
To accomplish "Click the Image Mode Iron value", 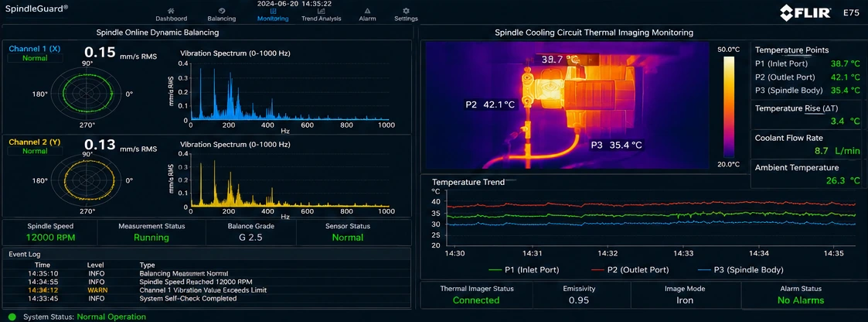I will pos(686,300).
